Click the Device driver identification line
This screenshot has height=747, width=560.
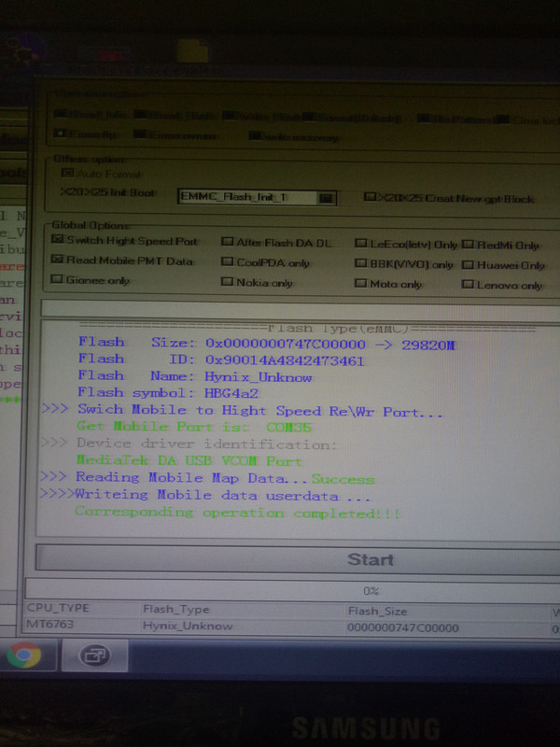[x=189, y=444]
